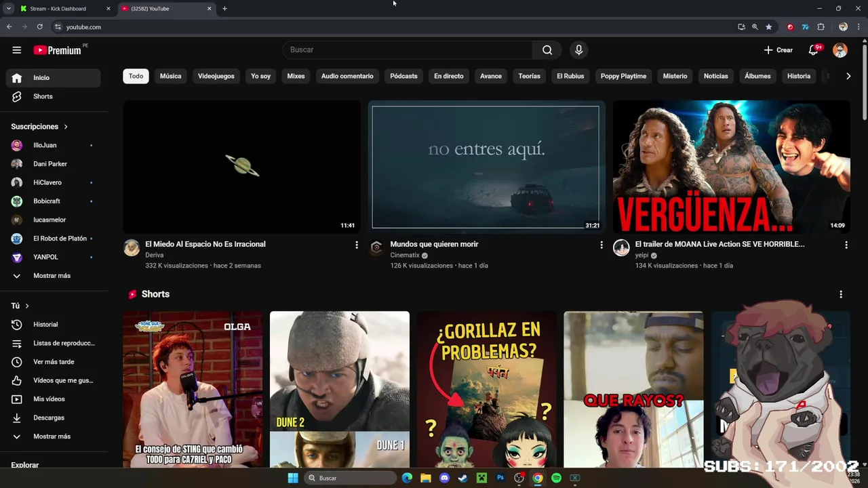The height and width of the screenshot is (488, 868).
Task: Open YANPOL subscription channel
Action: click(54, 258)
